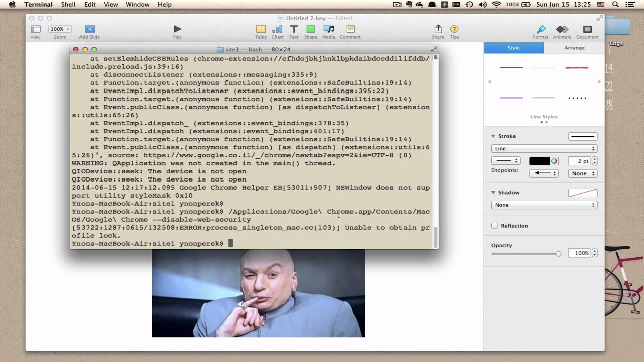Insert a Table from the toolbar

261,32
